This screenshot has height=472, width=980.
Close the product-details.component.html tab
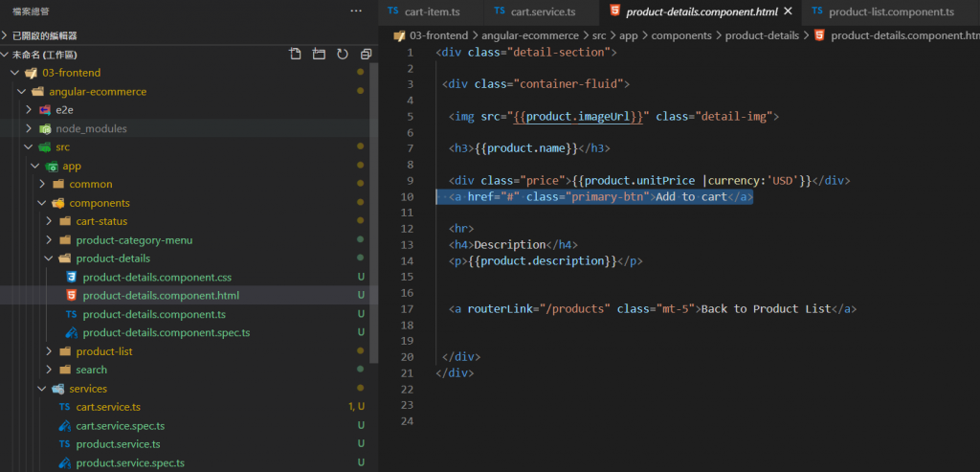[x=788, y=11]
